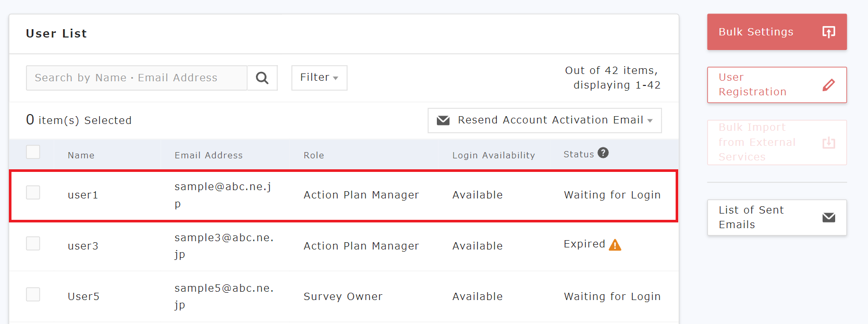
Task: Tick the checkbox next to User5
Action: point(33,294)
